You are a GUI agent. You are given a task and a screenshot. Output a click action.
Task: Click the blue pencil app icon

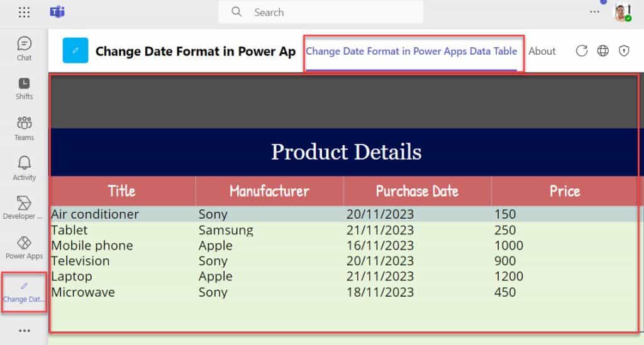pos(75,50)
